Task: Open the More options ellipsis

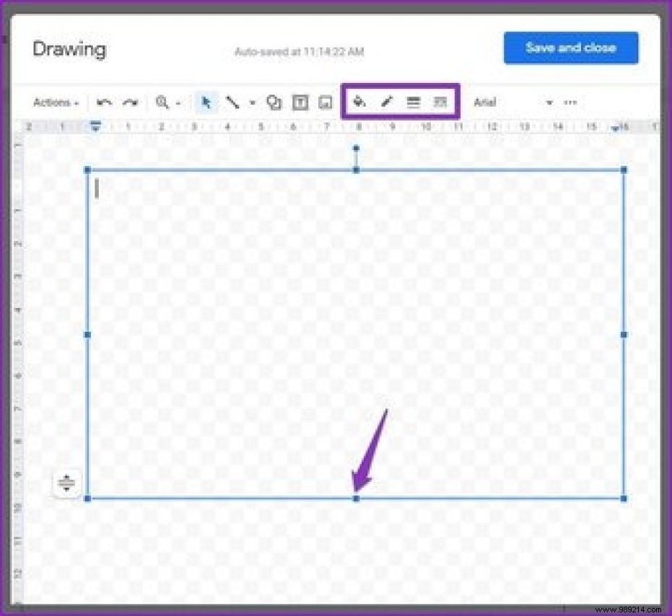Action: point(570,102)
